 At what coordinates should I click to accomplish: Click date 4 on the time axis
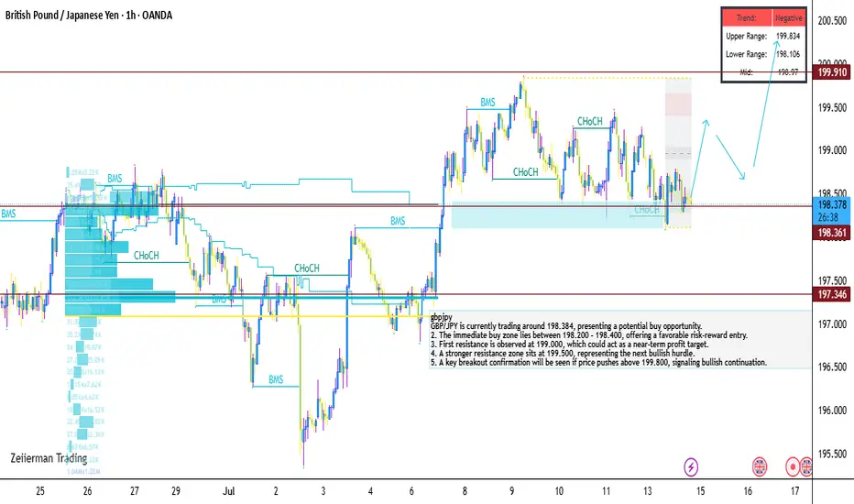point(370,491)
